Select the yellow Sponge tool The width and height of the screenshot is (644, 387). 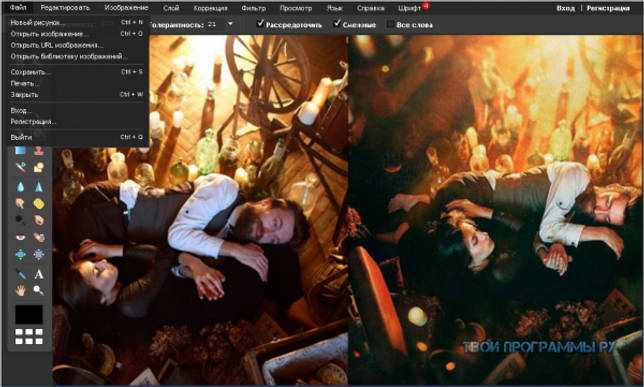pos(39,203)
